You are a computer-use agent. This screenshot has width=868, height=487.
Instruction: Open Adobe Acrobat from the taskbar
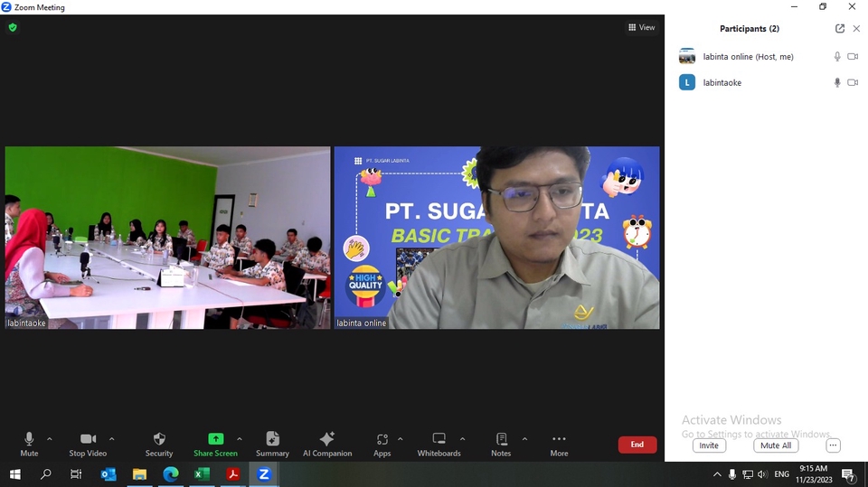point(232,474)
